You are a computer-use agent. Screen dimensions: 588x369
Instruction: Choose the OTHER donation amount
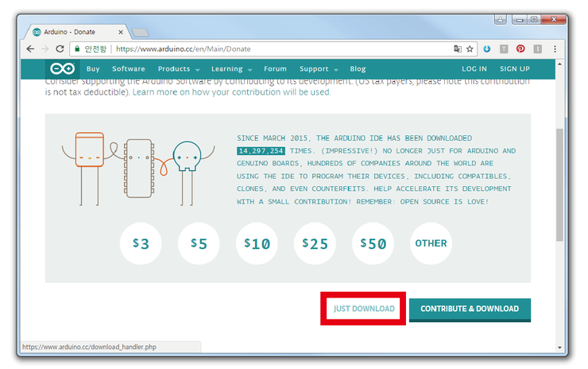[431, 243]
